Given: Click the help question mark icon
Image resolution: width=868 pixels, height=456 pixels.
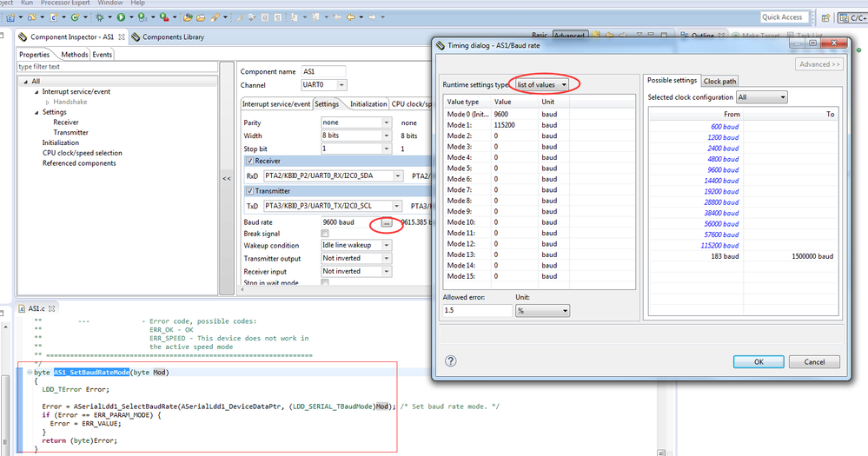Looking at the screenshot, I should 451,360.
